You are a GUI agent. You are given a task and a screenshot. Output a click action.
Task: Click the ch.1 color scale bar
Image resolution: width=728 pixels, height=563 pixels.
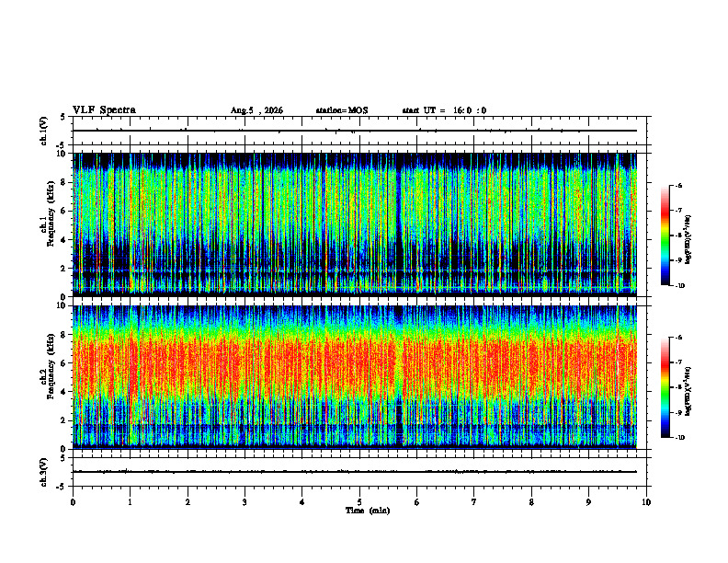tap(665, 236)
